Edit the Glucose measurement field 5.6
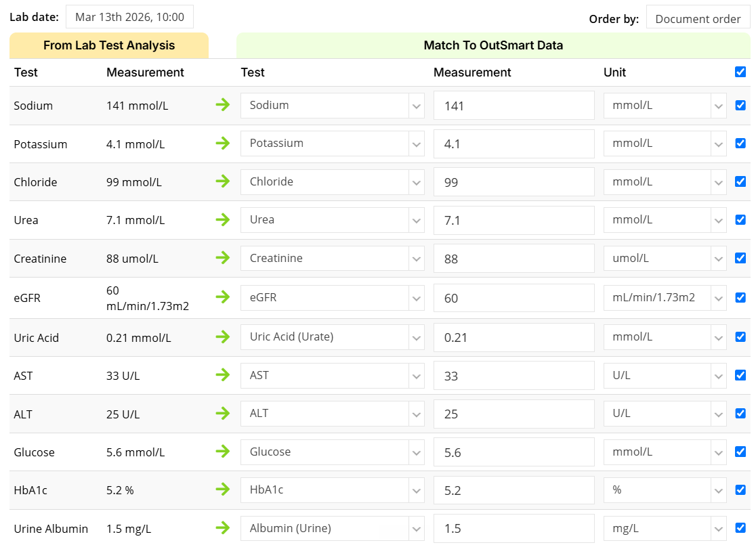The height and width of the screenshot is (545, 756). click(514, 452)
